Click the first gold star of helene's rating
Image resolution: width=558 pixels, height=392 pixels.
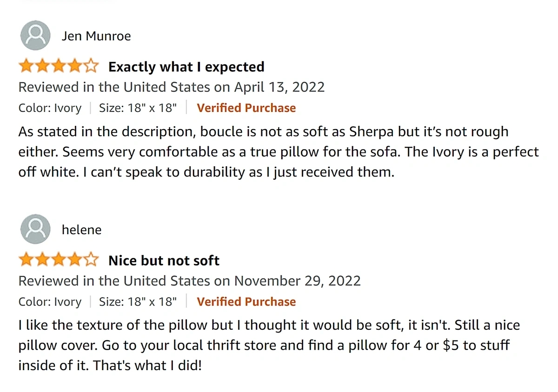click(x=26, y=261)
